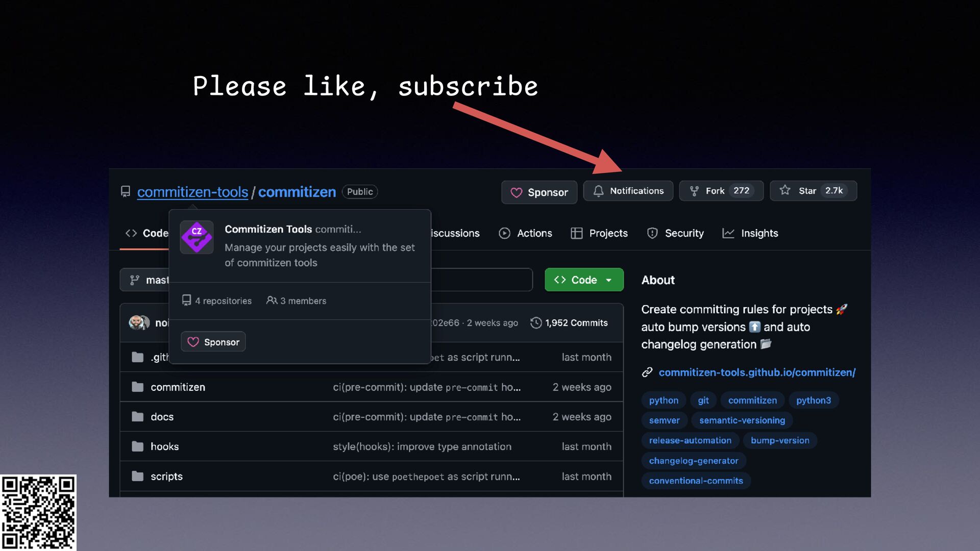Screen dimensions: 980x551
Task: Click the Notifications bell icon
Action: [x=598, y=191]
